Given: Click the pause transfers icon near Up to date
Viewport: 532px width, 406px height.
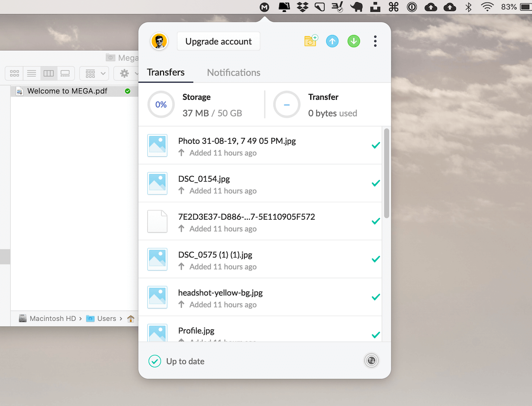Looking at the screenshot, I should pyautogui.click(x=372, y=360).
